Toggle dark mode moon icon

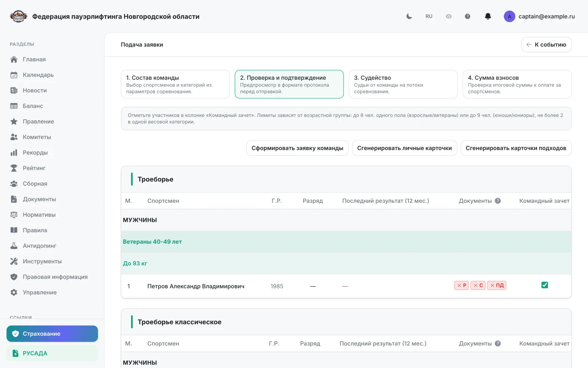(409, 16)
